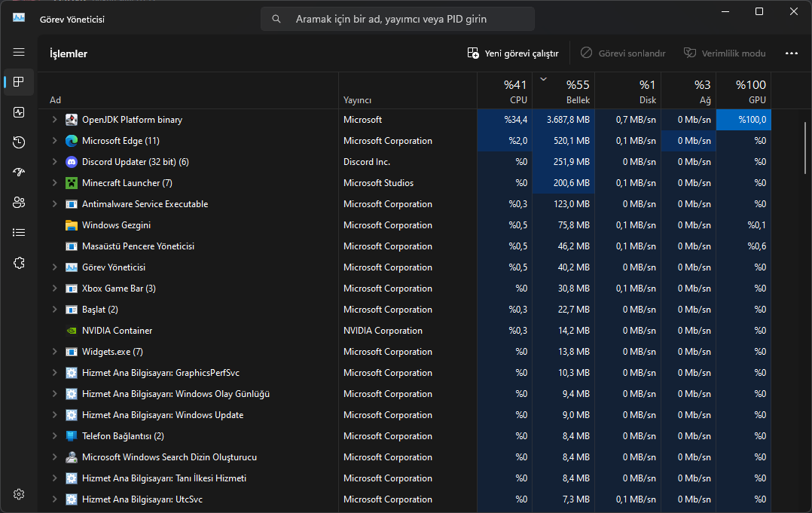Expand the Minecraft Launcher (7) group

click(54, 183)
